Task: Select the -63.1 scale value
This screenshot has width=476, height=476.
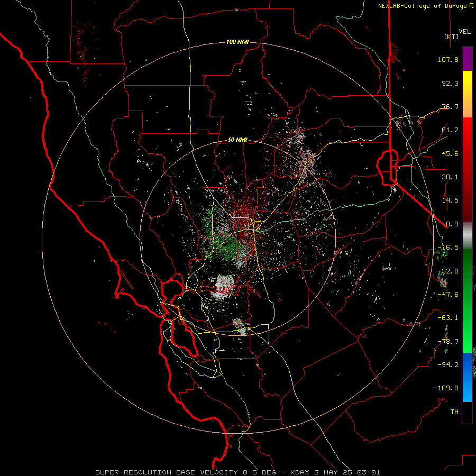Action: tap(448, 318)
